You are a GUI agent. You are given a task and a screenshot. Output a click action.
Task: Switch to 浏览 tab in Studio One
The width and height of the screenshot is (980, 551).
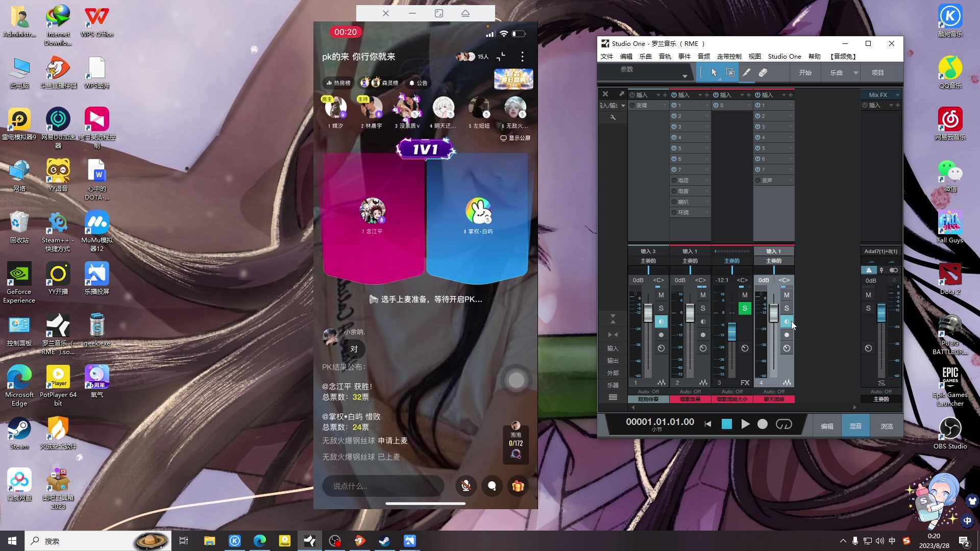(x=887, y=426)
